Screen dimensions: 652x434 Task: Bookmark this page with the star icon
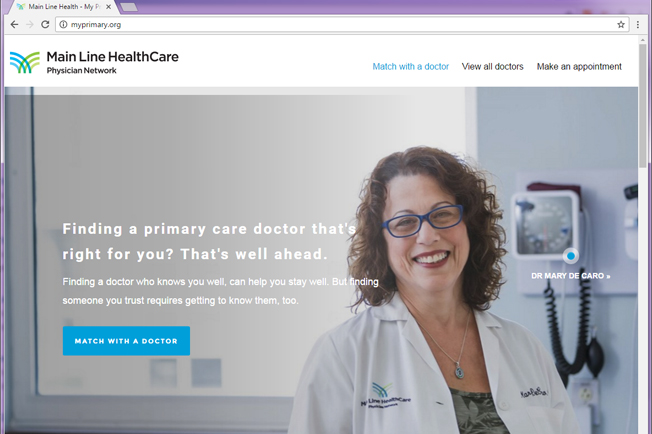621,25
